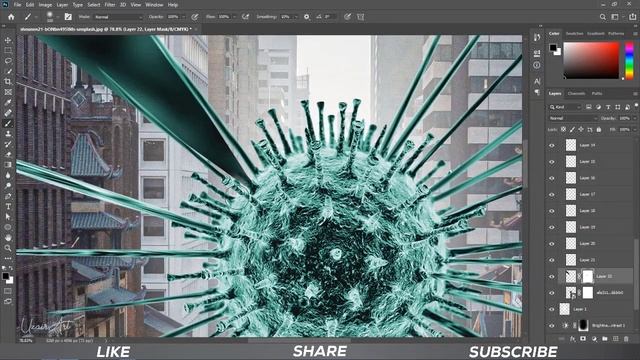Screen dimensions: 640x360
Task: Create a new layer icon
Action: point(616,339)
